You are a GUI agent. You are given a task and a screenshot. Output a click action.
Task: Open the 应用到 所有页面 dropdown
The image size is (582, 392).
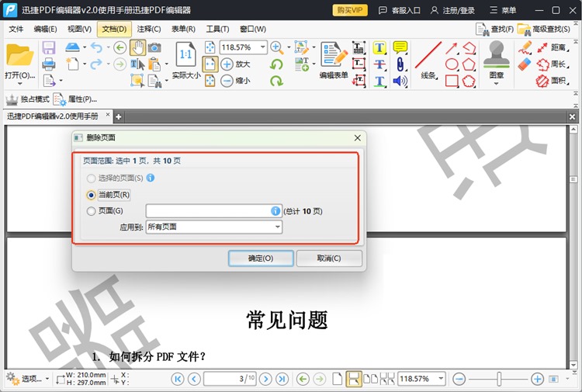coord(214,227)
